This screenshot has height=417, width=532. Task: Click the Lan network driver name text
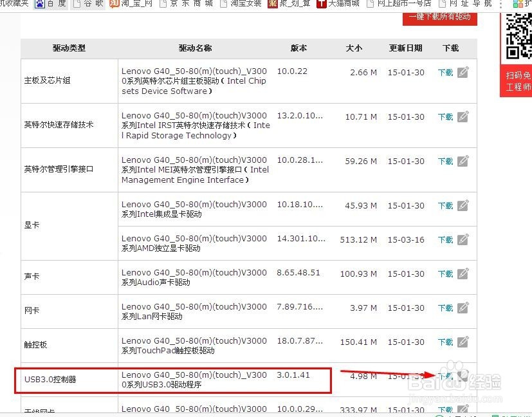pyautogui.click(x=194, y=311)
